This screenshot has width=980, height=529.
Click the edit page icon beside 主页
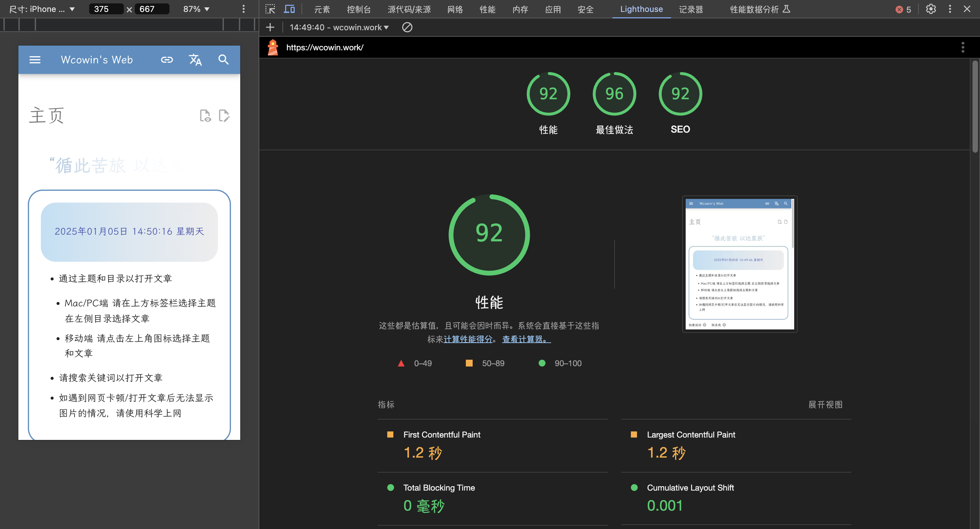pos(224,116)
